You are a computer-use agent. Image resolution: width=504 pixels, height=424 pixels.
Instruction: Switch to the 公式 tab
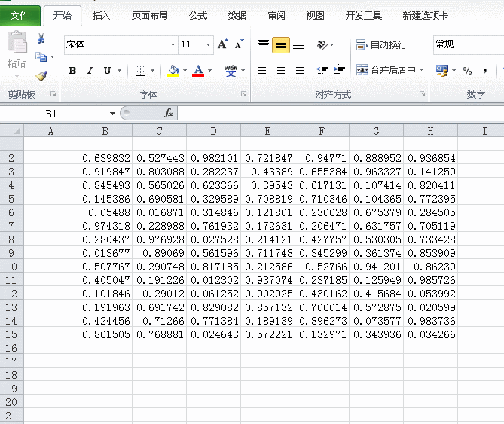pos(197,15)
